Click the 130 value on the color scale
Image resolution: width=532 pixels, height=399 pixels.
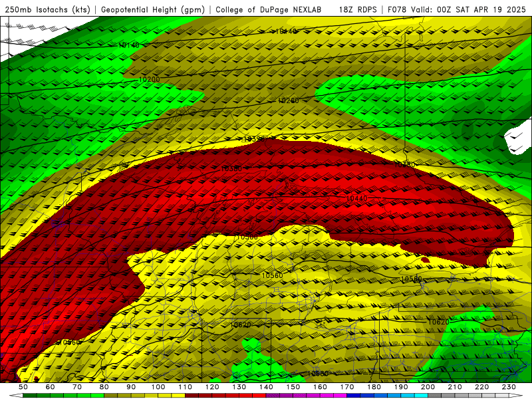coord(239,387)
